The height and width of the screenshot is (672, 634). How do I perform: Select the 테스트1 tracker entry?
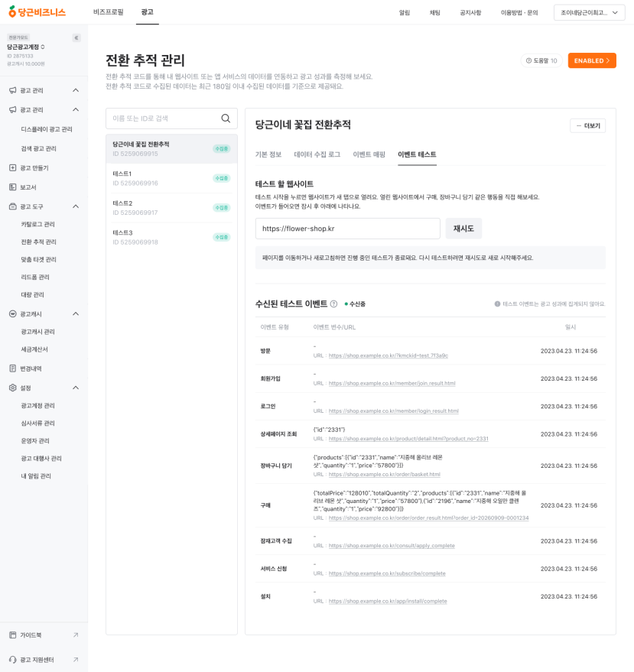[171, 178]
